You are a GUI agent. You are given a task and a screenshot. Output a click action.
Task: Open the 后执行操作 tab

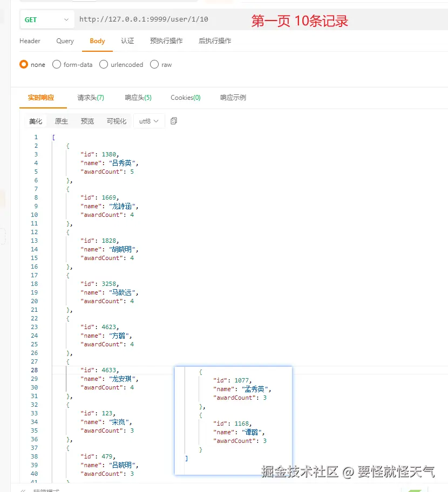point(215,41)
